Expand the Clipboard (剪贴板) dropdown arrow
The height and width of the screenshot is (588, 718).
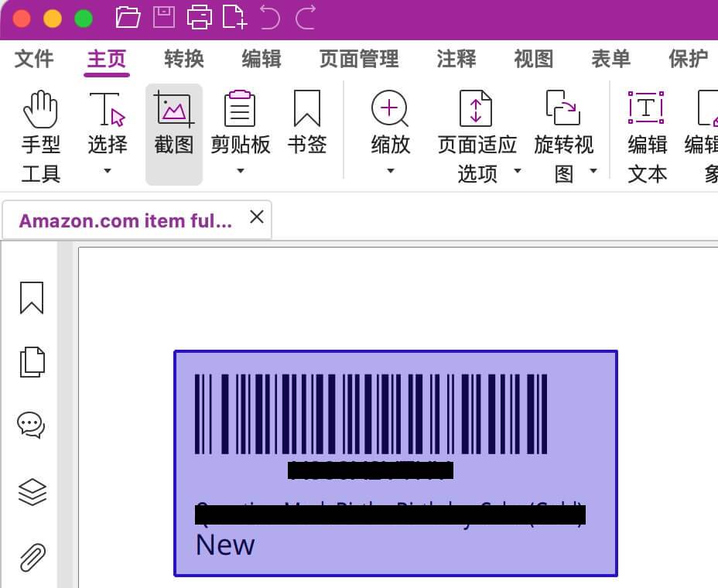click(x=241, y=171)
